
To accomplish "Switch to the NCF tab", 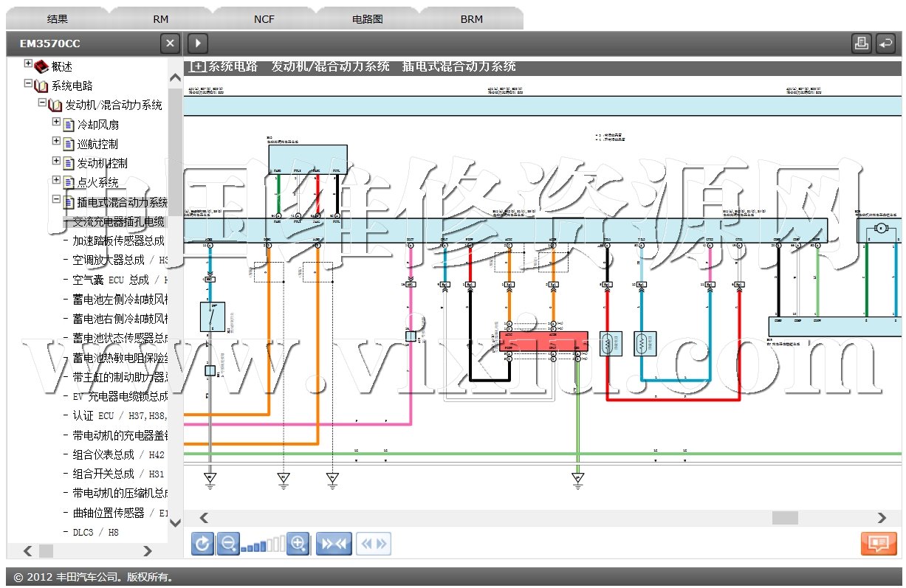I will pos(264,19).
